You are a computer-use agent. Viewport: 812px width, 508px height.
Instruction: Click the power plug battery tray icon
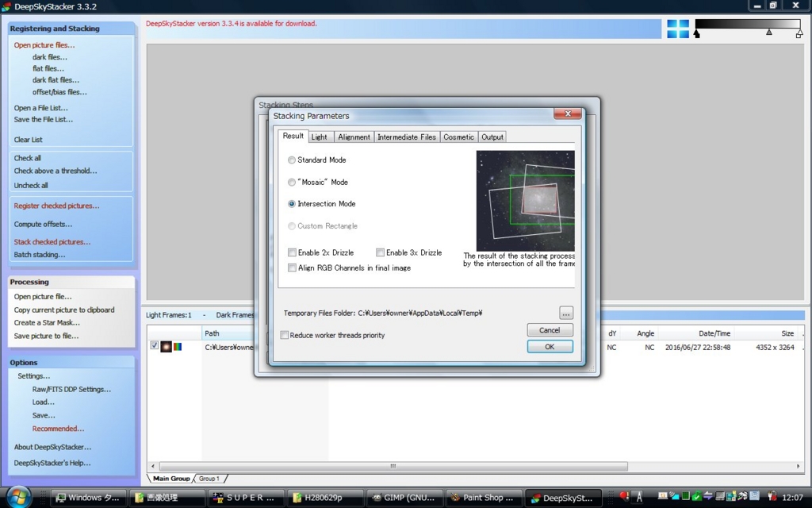(x=772, y=497)
